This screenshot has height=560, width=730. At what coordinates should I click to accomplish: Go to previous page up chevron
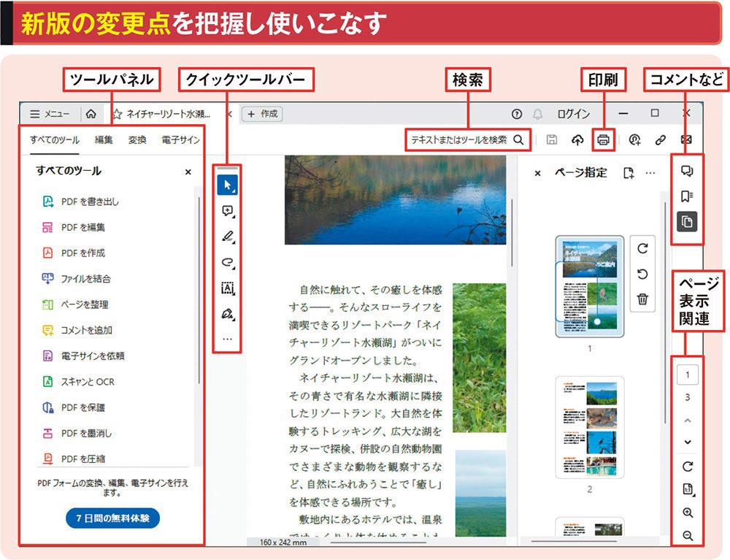click(x=688, y=421)
